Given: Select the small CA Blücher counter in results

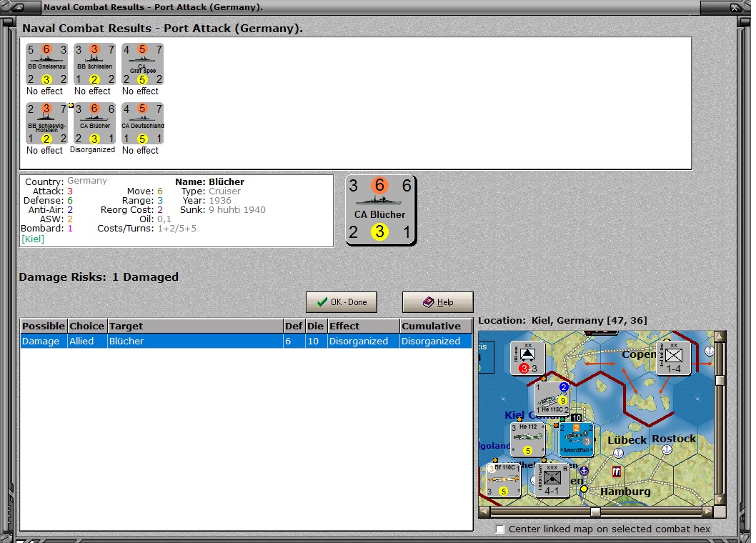Looking at the screenshot, I should [x=94, y=124].
